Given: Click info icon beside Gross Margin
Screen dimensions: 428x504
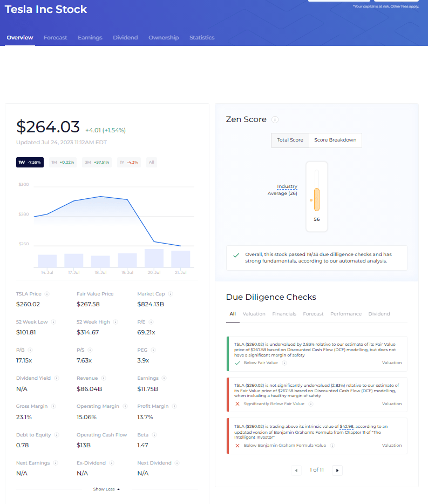Looking at the screenshot, I should pos(53,406).
